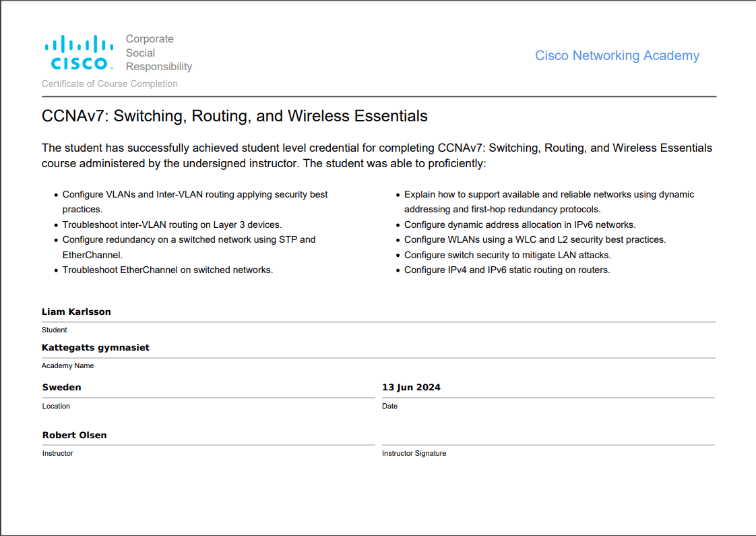Click the Location field label

(56, 406)
